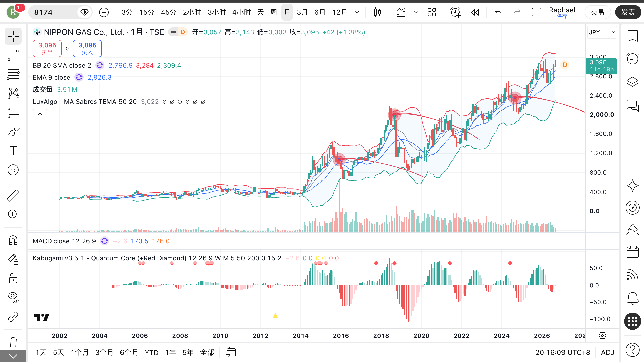The height and width of the screenshot is (362, 644).
Task: Open the candlestick chart type selector
Action: click(377, 12)
